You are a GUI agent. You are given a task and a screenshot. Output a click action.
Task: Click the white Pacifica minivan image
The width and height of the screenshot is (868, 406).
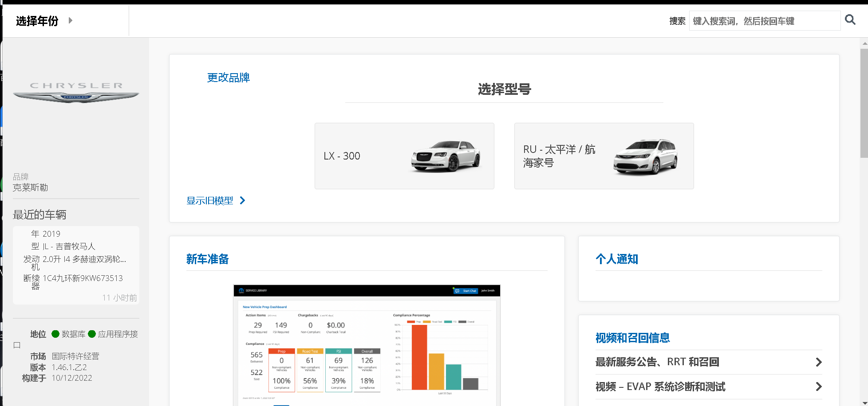tap(645, 156)
